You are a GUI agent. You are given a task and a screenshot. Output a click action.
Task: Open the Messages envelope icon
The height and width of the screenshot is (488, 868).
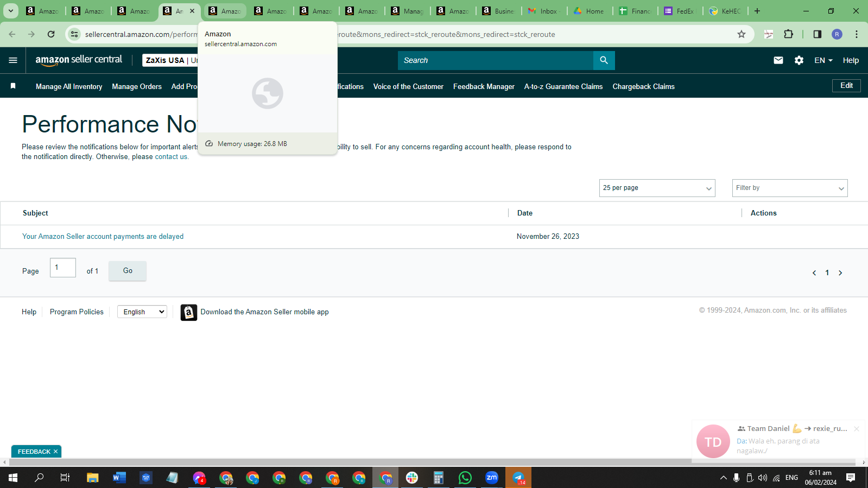[x=778, y=60]
